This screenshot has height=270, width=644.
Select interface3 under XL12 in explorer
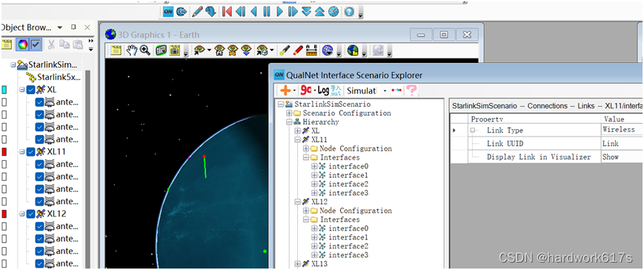coord(348,255)
